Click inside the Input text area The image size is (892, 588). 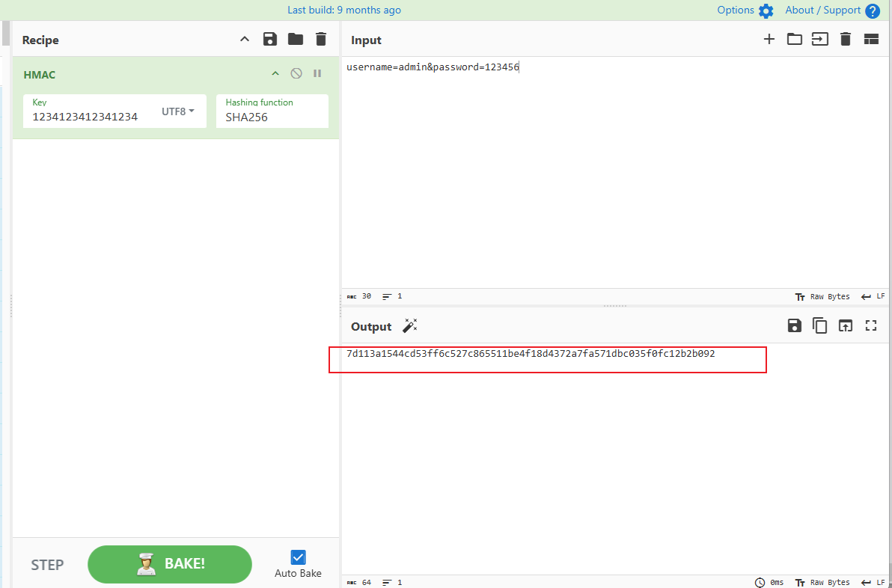point(617,171)
